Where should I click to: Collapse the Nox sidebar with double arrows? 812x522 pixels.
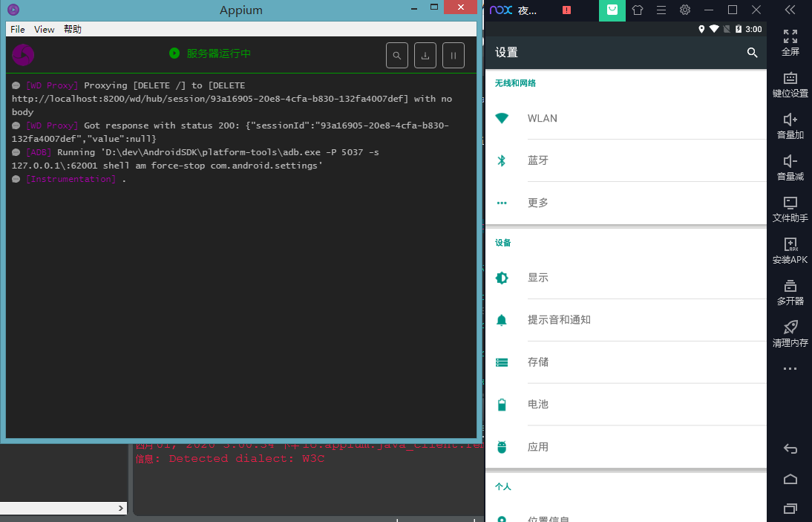790,10
